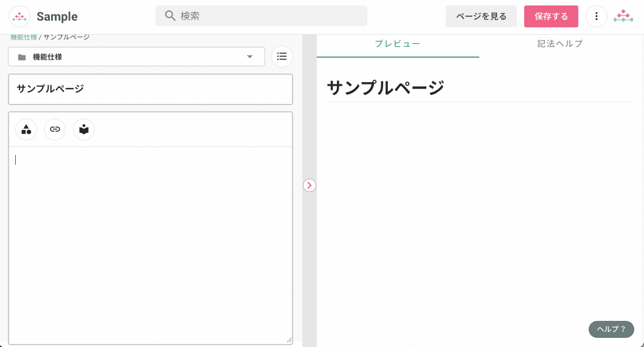The height and width of the screenshot is (347, 644).
Task: Switch to the 記法ヘルプ tab
Action: pos(560,44)
